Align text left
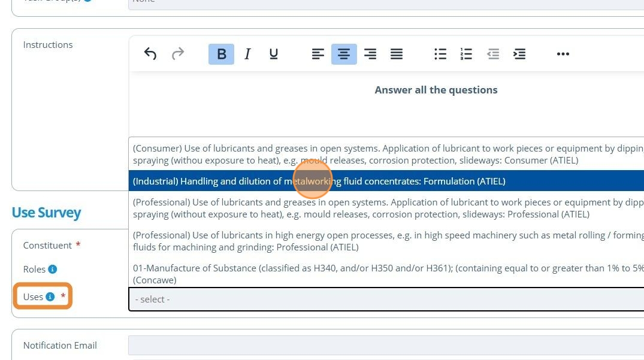644x360 pixels. (x=318, y=54)
